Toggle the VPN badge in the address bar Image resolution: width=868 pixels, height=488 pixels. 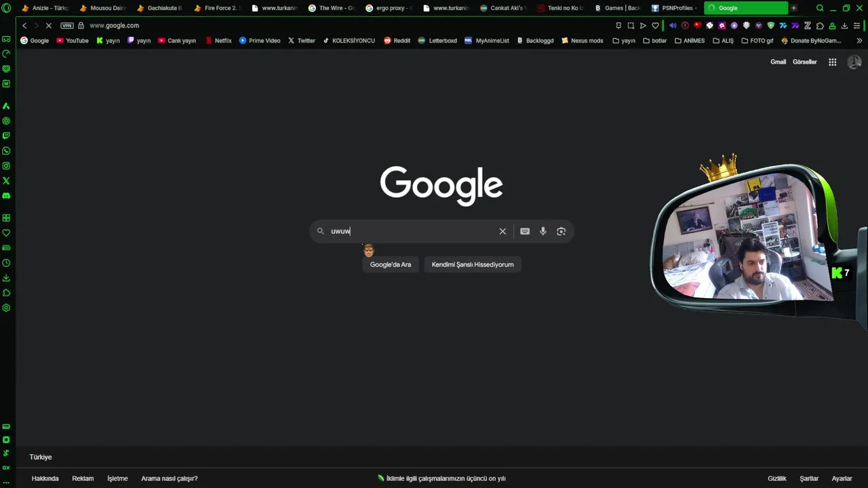point(66,26)
